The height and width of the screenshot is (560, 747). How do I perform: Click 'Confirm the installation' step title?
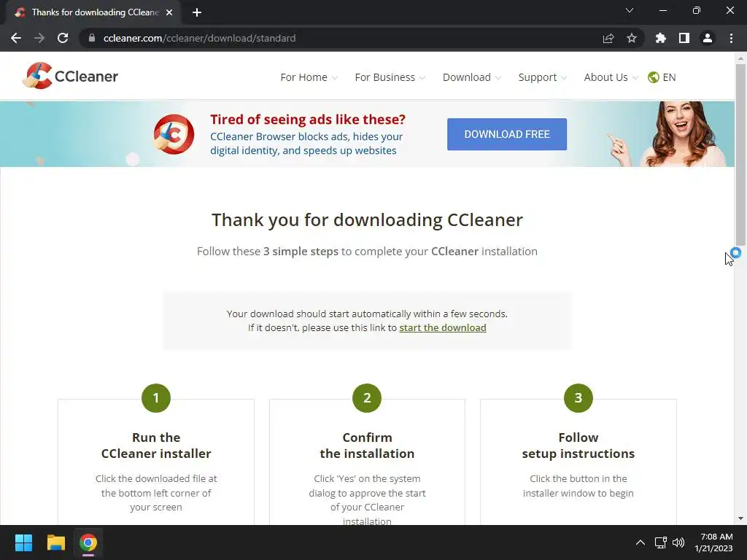[367, 446]
